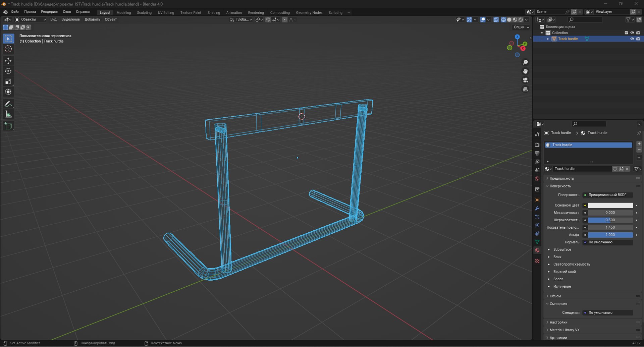This screenshot has width=644, height=347.
Task: Click Принципиальный BSDF surface shader button
Action: (x=607, y=195)
